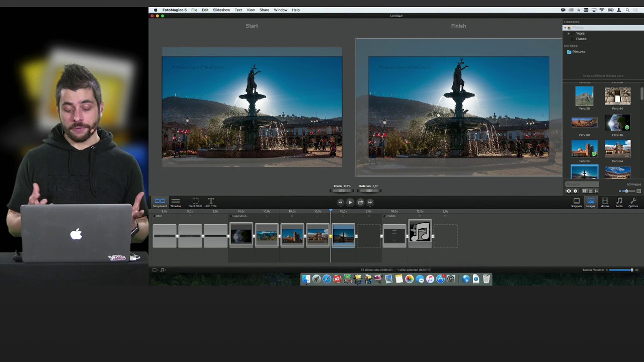Select the first Intro title slide
Viewport: 644px width, 362px height.
coord(165,235)
